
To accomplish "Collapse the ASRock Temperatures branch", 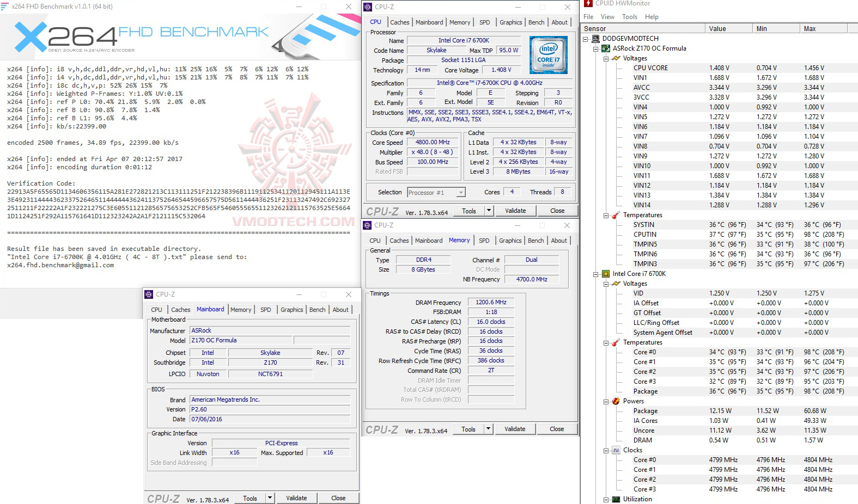I will click(x=606, y=215).
